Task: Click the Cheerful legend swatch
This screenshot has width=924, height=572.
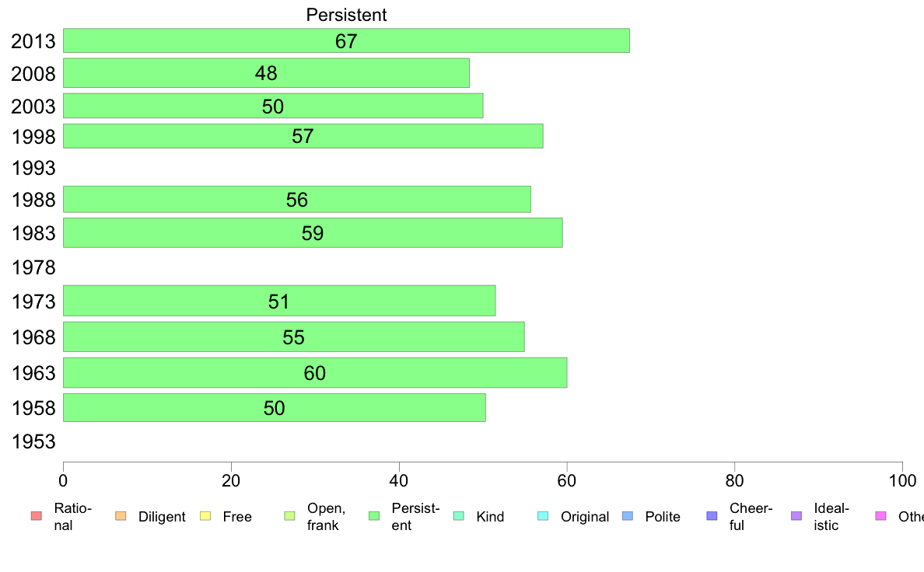Action: (x=712, y=516)
